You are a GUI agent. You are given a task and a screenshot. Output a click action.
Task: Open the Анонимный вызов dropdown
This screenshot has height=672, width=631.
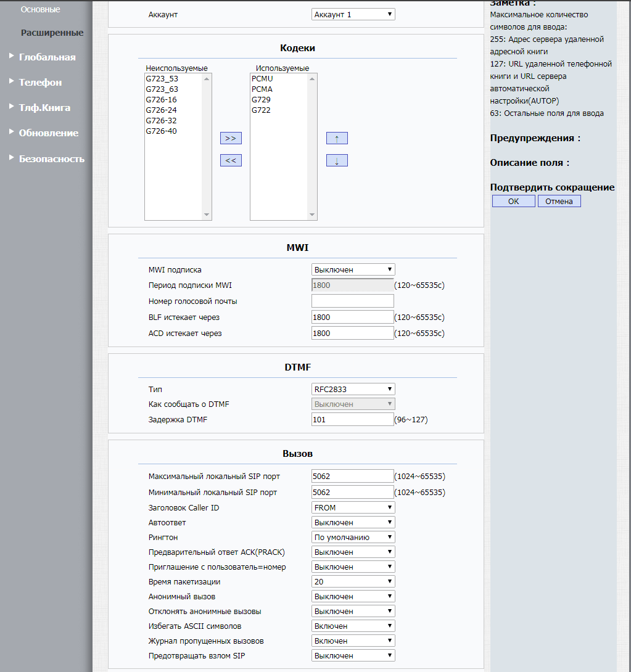tap(353, 596)
